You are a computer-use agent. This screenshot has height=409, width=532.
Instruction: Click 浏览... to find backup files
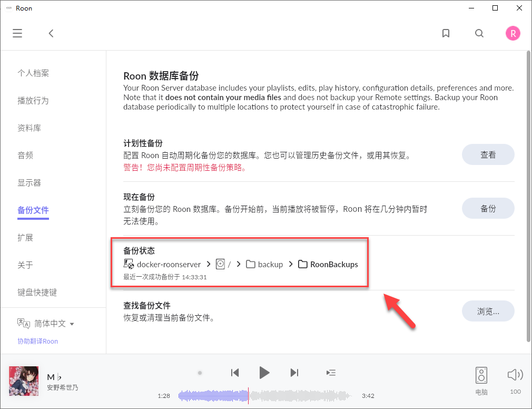click(x=488, y=311)
